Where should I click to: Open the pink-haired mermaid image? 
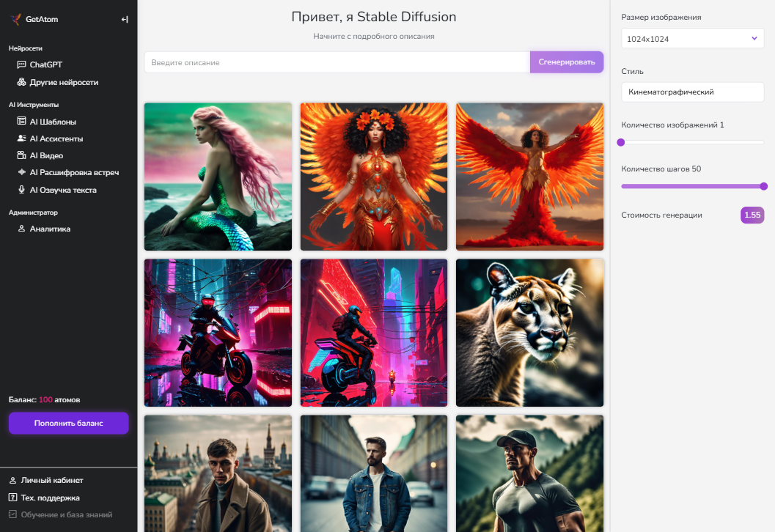[x=218, y=177]
